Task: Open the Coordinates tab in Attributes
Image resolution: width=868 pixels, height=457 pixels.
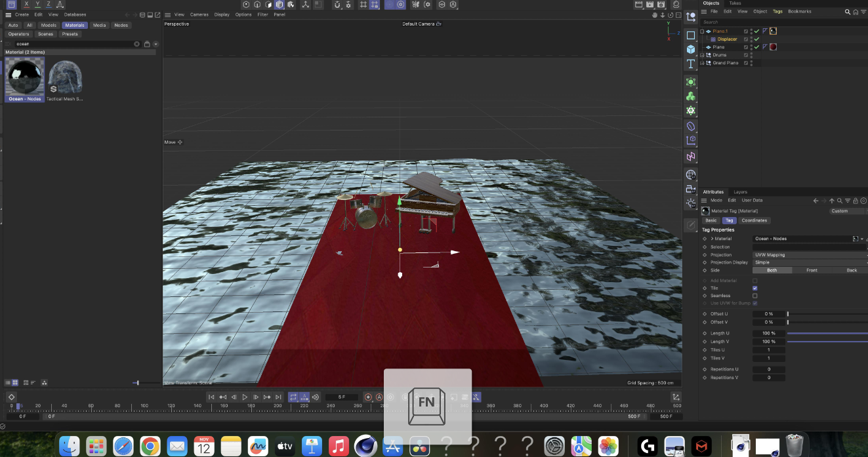Action: (x=754, y=220)
